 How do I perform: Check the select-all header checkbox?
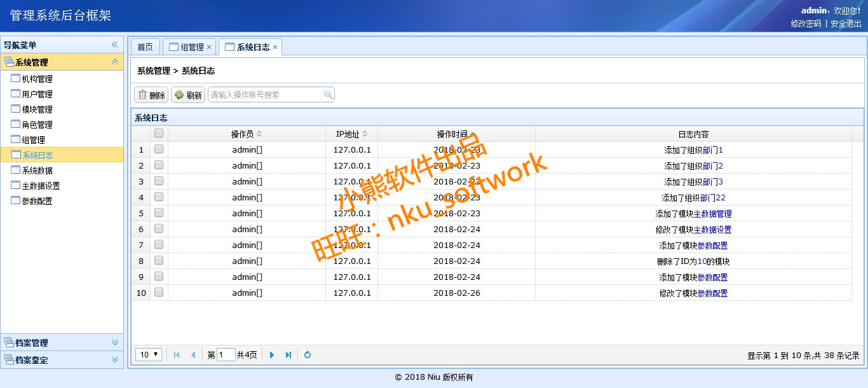pyautogui.click(x=159, y=134)
